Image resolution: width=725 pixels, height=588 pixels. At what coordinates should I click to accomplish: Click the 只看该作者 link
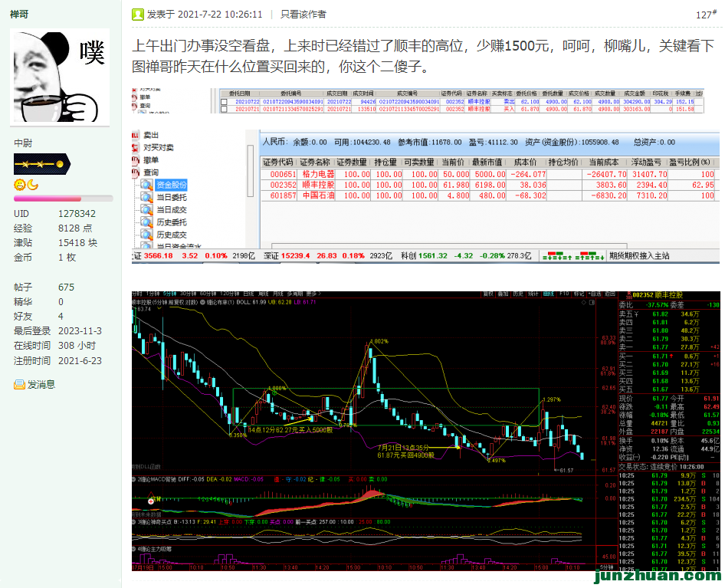point(303,15)
